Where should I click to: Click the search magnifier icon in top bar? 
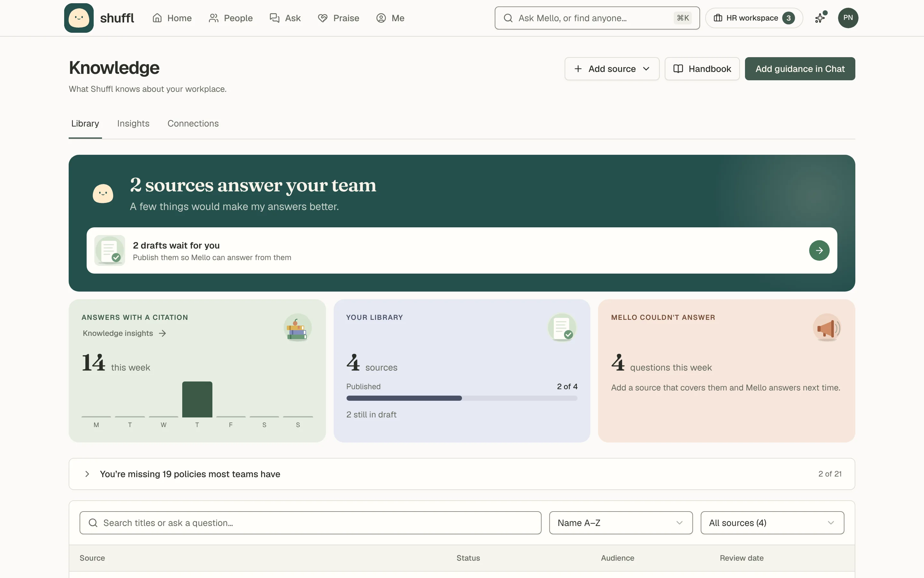click(x=508, y=18)
